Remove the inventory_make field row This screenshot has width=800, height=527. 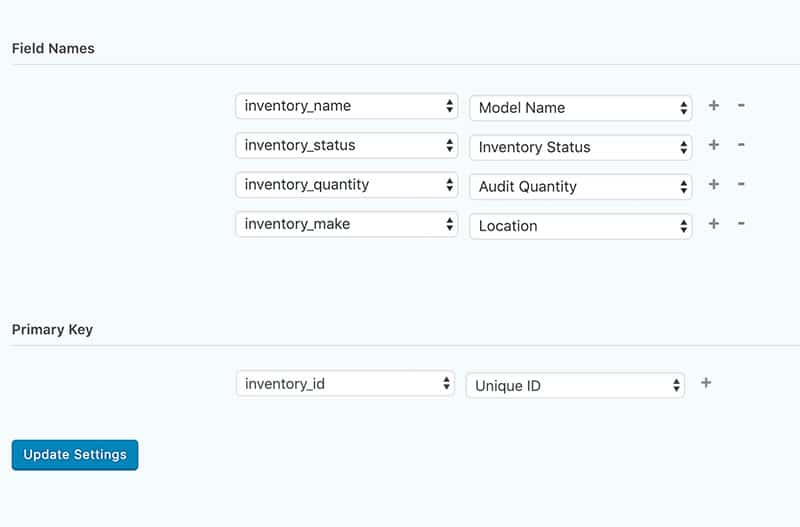[741, 223]
